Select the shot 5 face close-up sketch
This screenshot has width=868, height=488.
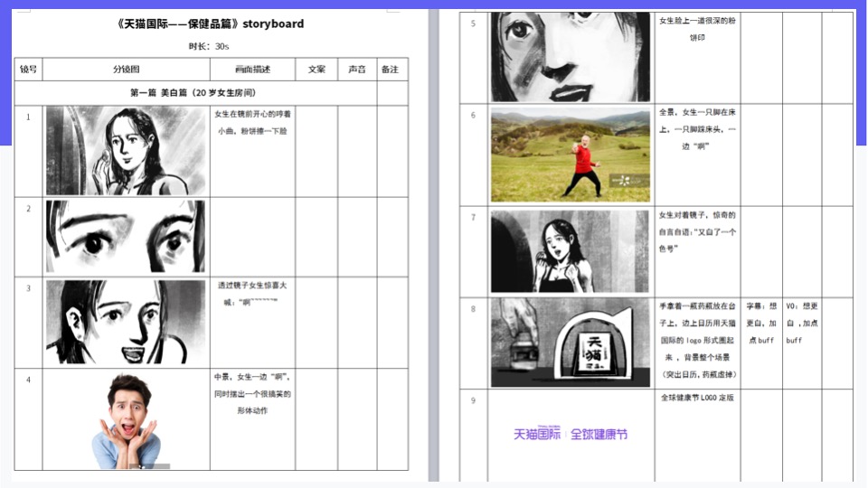coord(570,56)
